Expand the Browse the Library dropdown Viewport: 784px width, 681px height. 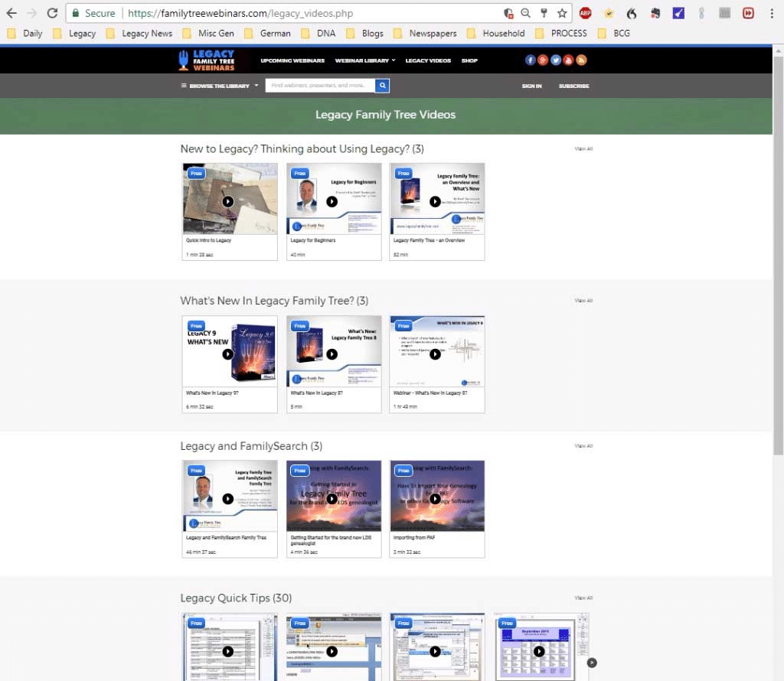(x=220, y=86)
